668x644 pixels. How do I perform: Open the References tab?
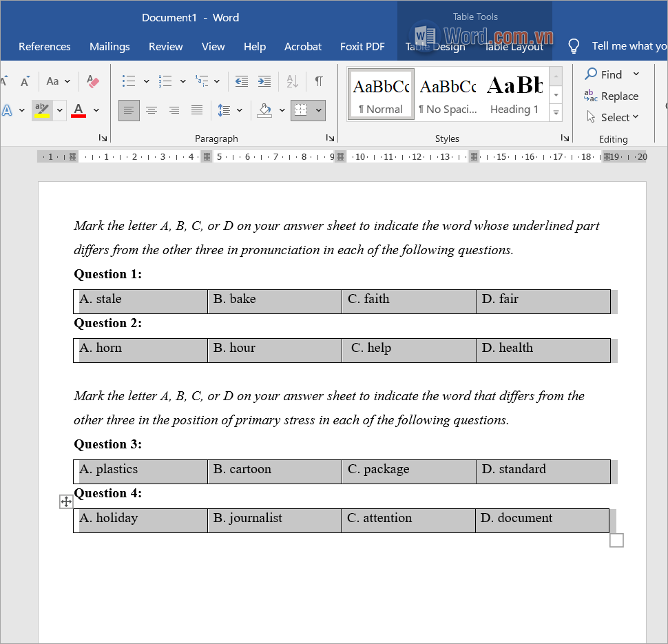[x=45, y=46]
